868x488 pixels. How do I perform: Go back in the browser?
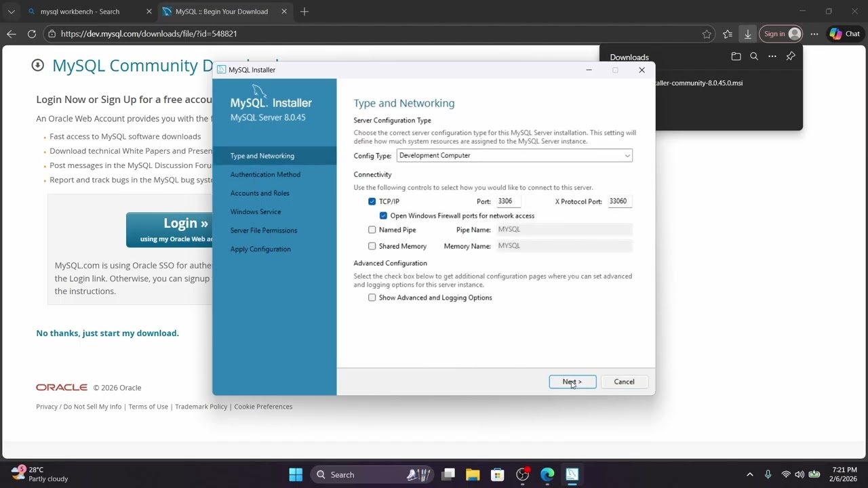click(12, 34)
